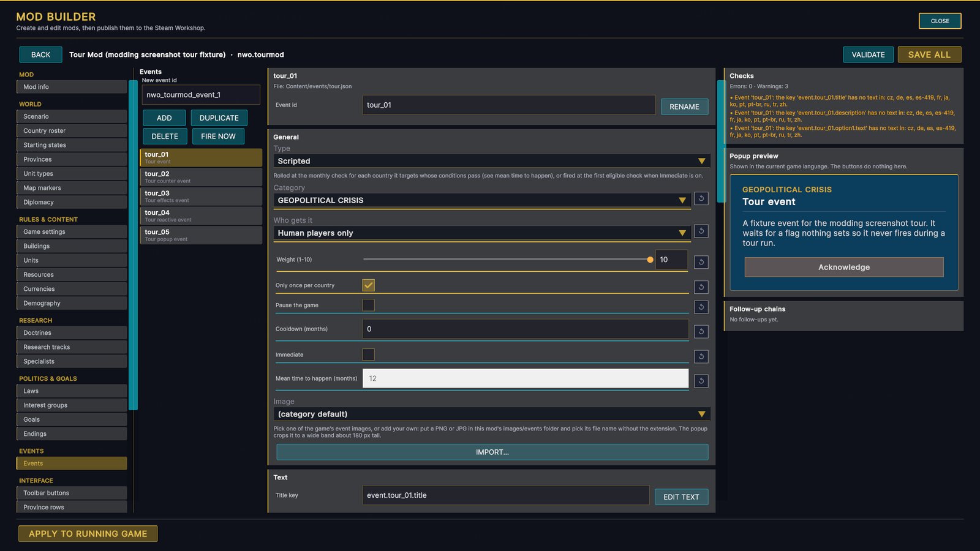Open the Category dropdown Geopolitical Crisis

point(482,200)
